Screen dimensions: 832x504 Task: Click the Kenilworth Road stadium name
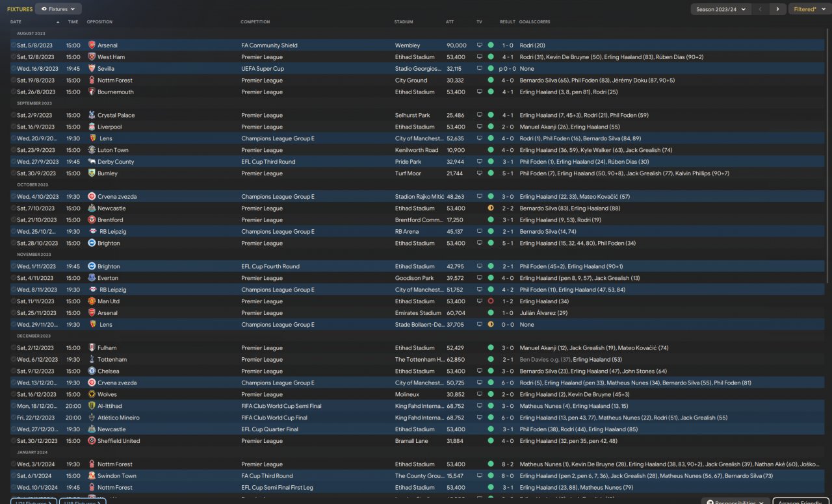416,151
